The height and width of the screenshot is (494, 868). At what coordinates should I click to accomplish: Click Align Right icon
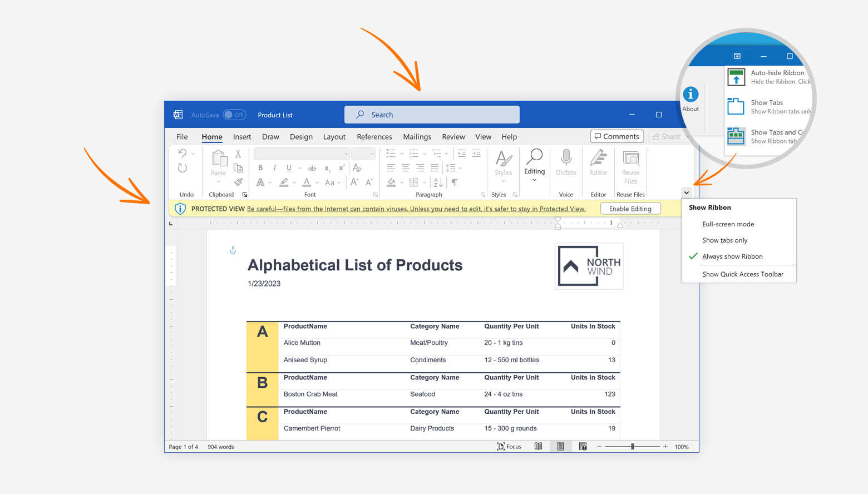coord(420,167)
